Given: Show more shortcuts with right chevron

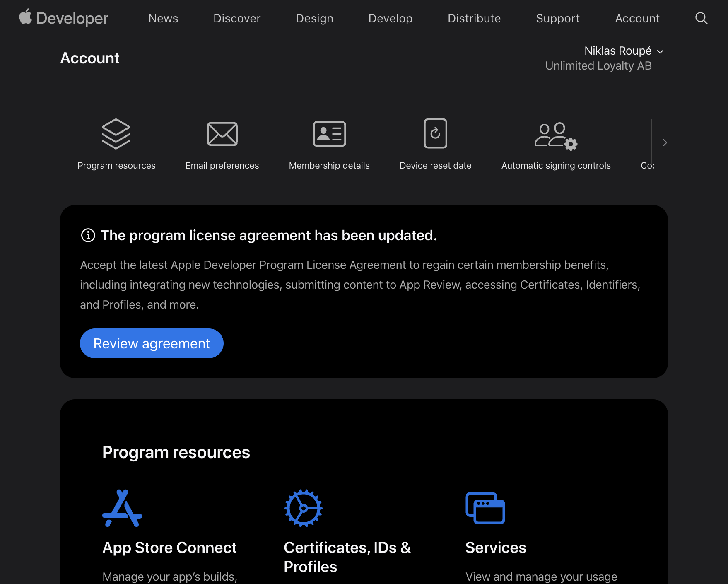Looking at the screenshot, I should 665,142.
